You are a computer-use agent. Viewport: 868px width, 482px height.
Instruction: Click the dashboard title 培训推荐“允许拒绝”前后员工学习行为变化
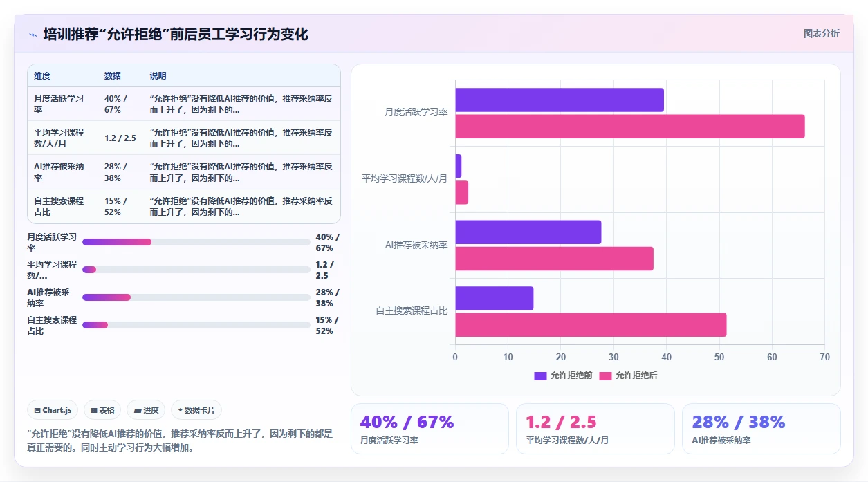click(x=176, y=34)
